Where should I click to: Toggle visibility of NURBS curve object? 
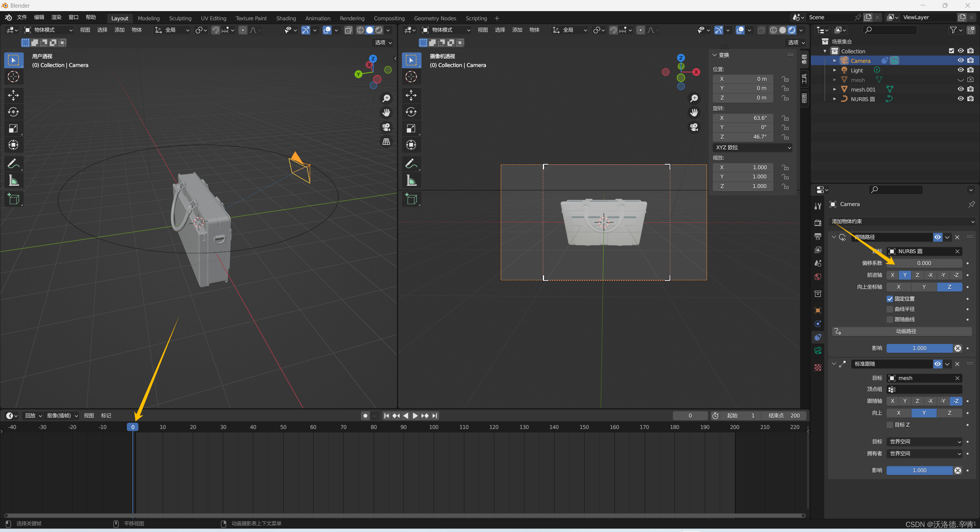click(x=960, y=99)
